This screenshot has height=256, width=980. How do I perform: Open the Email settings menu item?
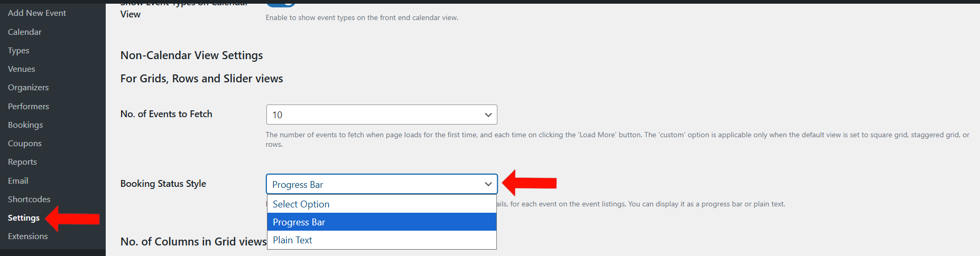click(18, 181)
